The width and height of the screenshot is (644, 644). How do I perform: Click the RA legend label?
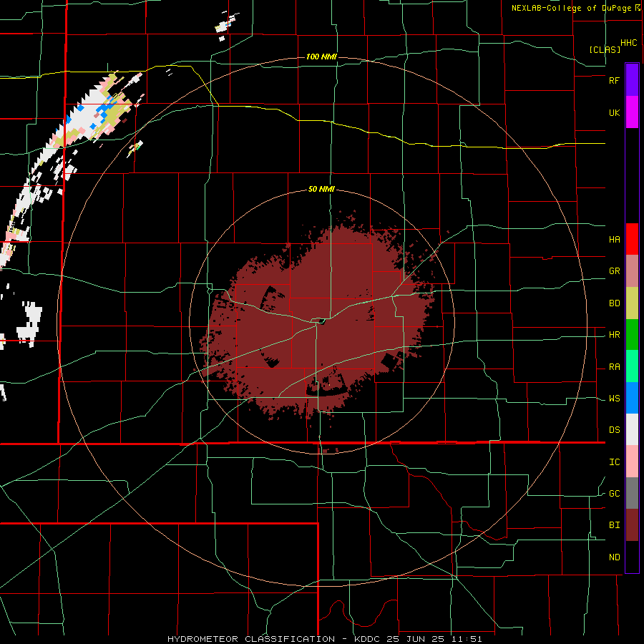(x=614, y=367)
